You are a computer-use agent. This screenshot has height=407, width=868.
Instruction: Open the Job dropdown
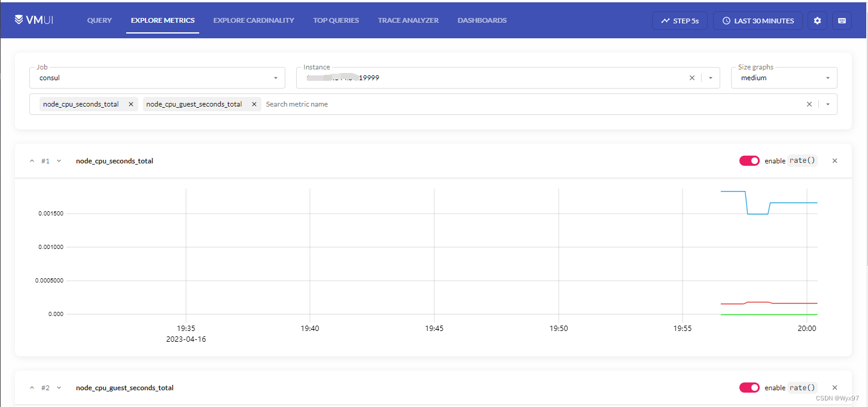click(275, 77)
